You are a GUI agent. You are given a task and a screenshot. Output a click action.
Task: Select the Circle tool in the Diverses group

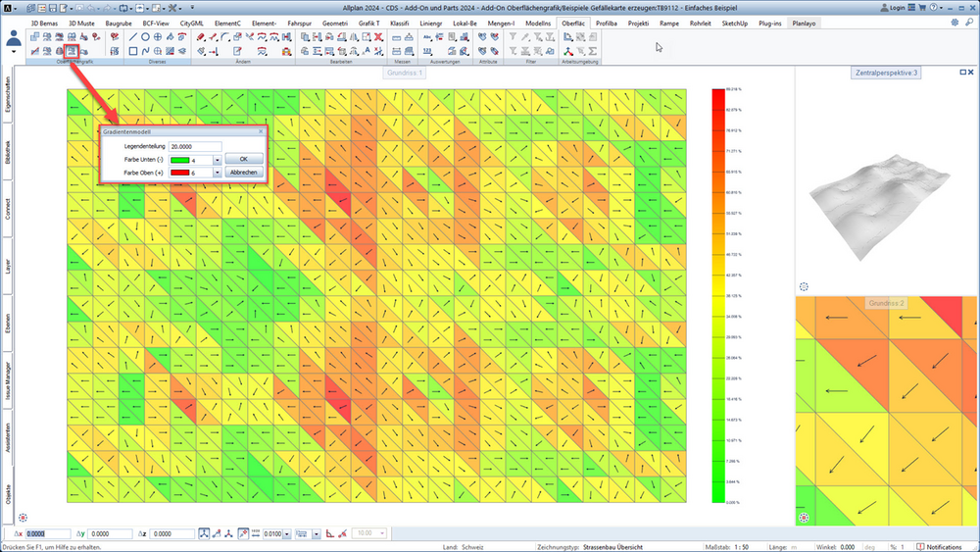click(145, 37)
